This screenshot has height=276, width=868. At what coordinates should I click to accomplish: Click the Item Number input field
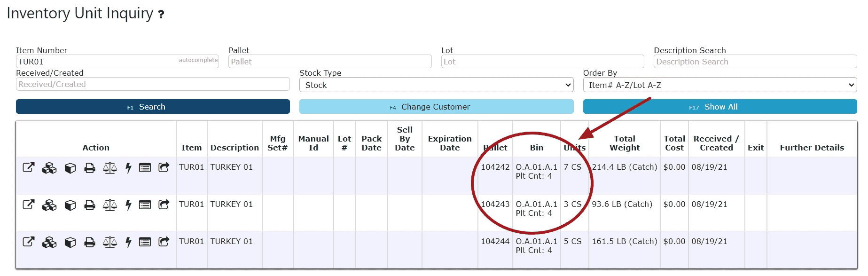[x=117, y=62]
